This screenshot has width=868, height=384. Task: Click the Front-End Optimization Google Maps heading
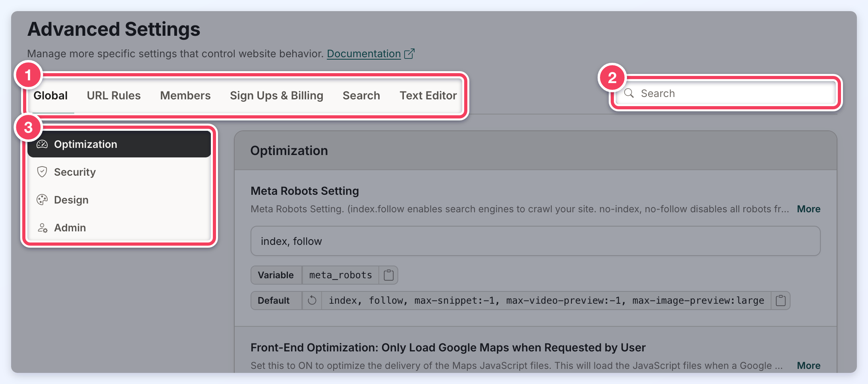pos(448,348)
